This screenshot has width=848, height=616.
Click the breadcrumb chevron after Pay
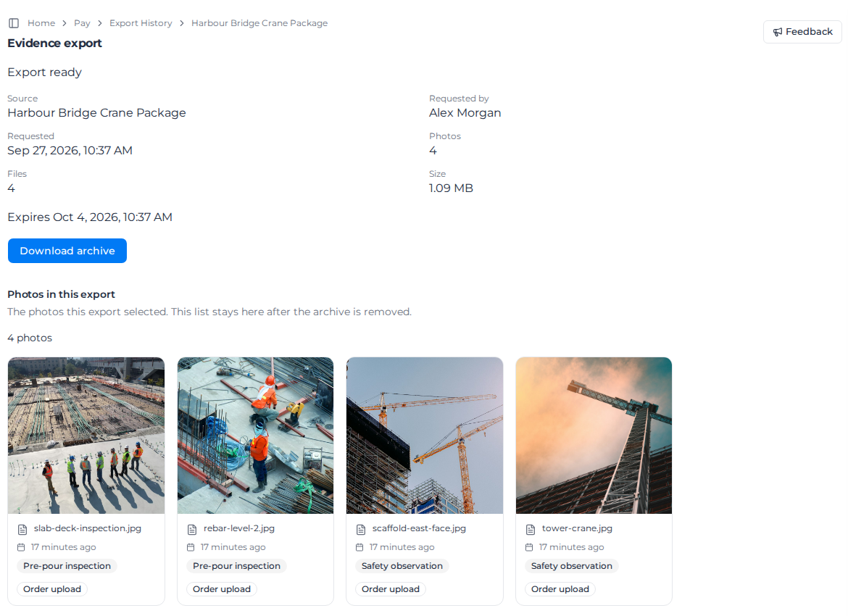100,23
